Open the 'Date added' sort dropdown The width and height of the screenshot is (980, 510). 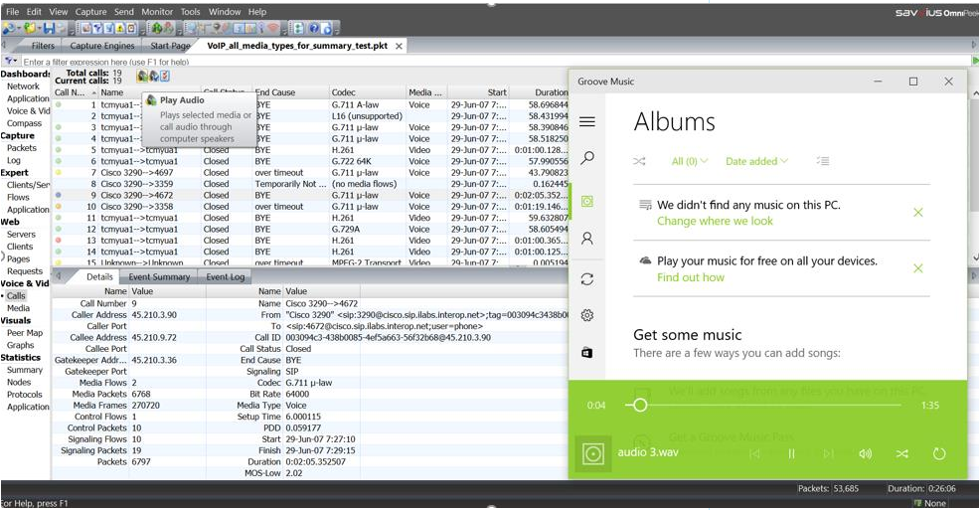(x=756, y=161)
